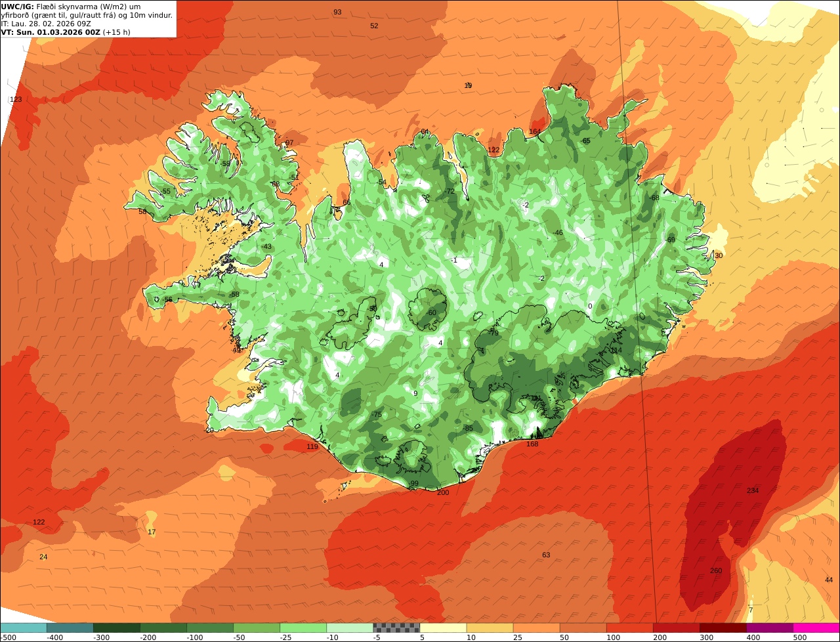Click the map value -1 in central Iceland
This screenshot has height=642, width=840.
[x=454, y=260]
